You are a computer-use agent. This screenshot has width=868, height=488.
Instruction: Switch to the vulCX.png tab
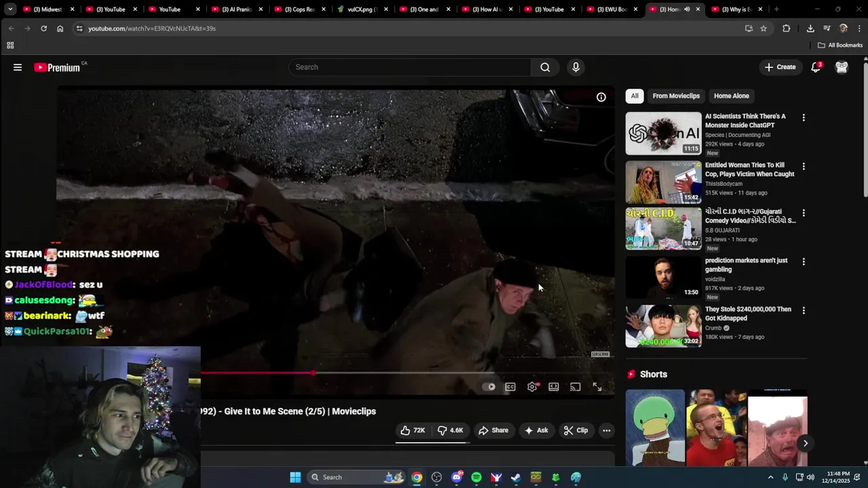coord(362,9)
